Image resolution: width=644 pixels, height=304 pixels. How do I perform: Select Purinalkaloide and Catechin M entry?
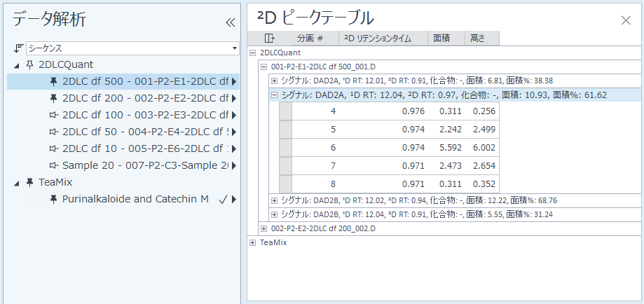(x=135, y=199)
